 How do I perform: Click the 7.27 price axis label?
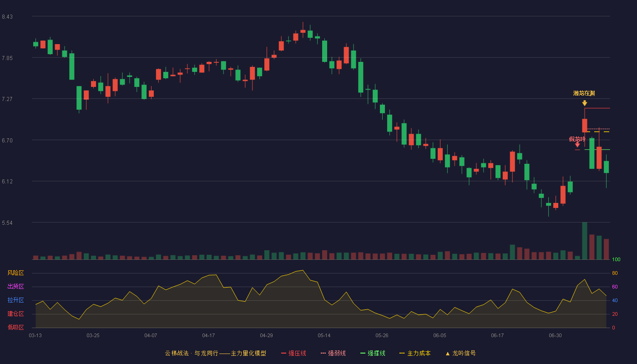pyautogui.click(x=7, y=99)
